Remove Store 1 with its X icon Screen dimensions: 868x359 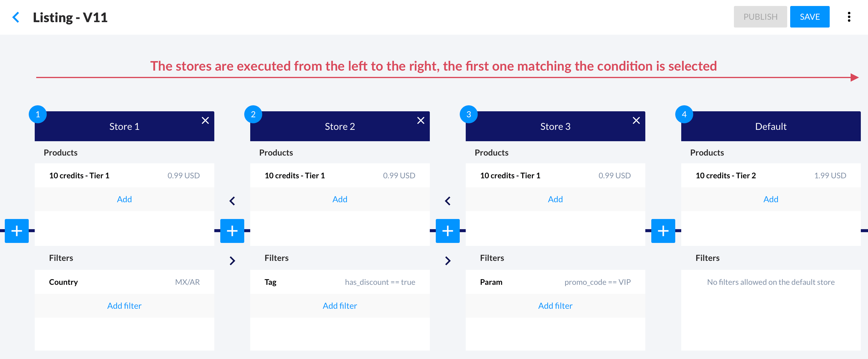point(205,121)
